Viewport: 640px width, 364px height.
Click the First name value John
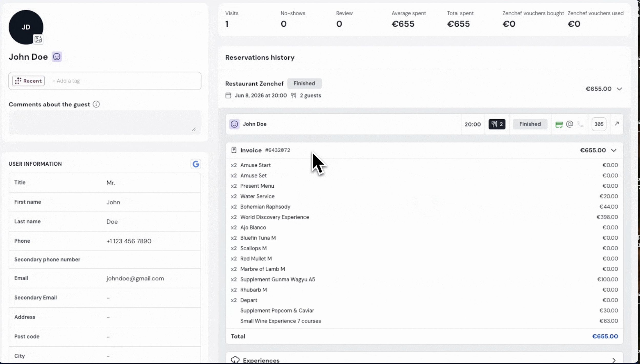pos(113,202)
